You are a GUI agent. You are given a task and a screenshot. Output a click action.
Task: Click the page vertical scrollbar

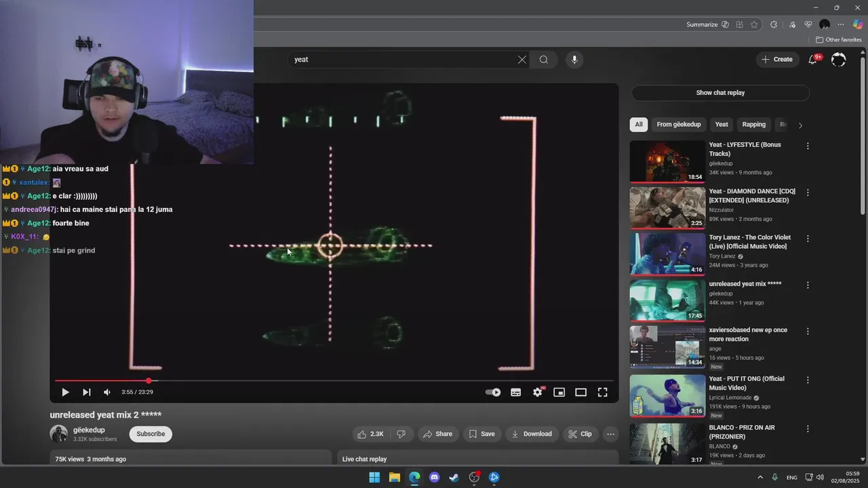(x=863, y=136)
